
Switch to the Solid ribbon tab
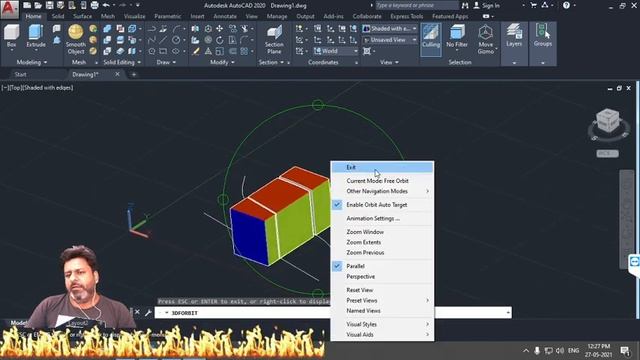tap(58, 16)
